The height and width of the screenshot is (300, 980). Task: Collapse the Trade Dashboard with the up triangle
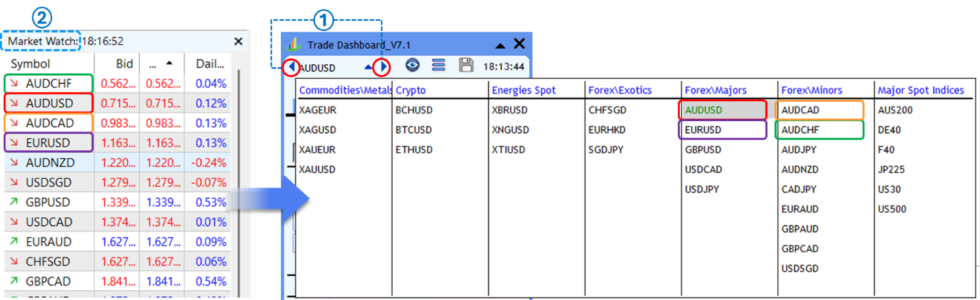pyautogui.click(x=500, y=45)
